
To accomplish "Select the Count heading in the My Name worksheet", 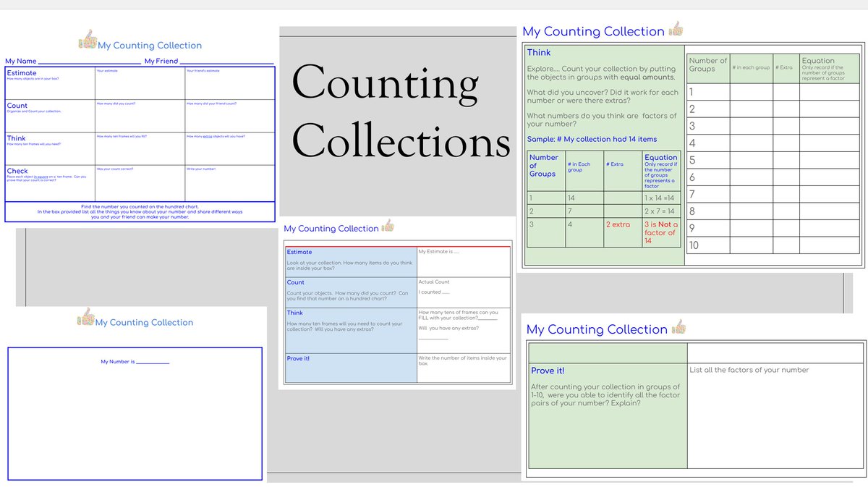I will (17, 106).
